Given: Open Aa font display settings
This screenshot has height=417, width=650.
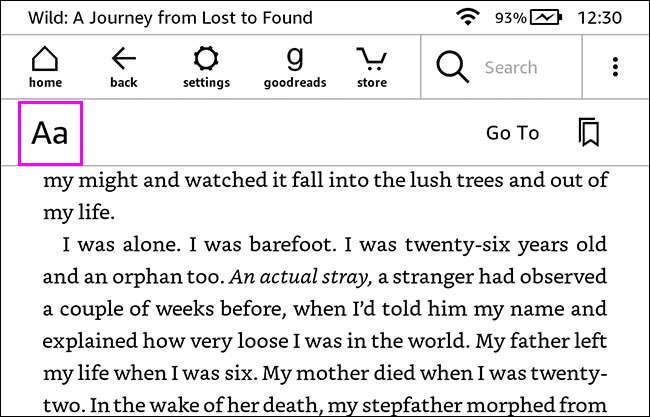Looking at the screenshot, I should tap(50, 133).
